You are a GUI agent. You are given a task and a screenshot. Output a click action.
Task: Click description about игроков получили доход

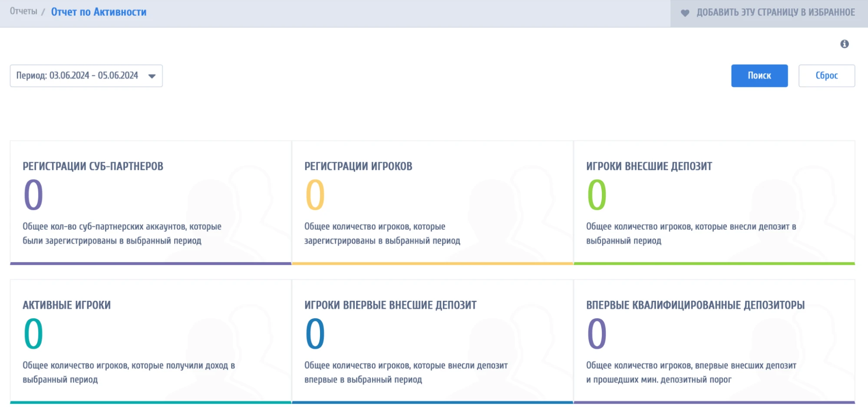tap(129, 372)
